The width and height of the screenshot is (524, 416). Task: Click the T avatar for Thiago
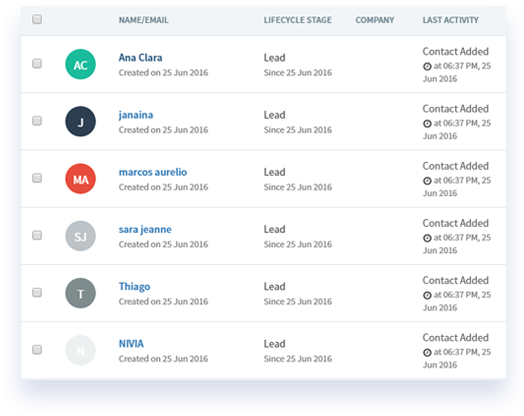pyautogui.click(x=81, y=293)
